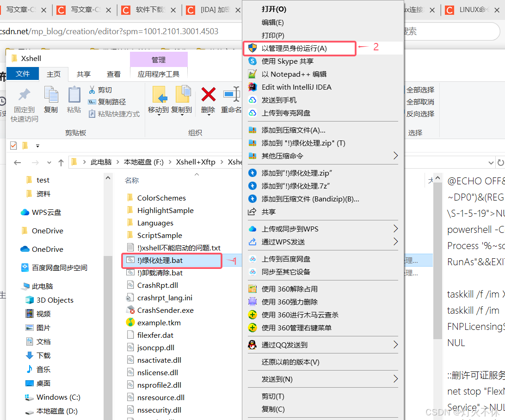The width and height of the screenshot is (505, 420).
Task: Expand 通过WPS发送 submenu arrow
Action: [x=395, y=242]
